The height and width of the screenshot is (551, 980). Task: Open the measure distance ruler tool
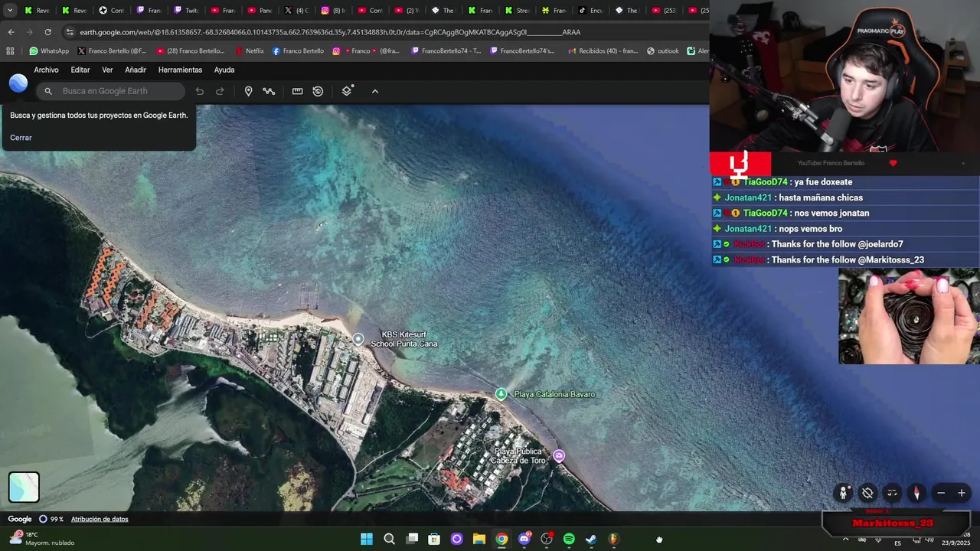click(x=297, y=91)
